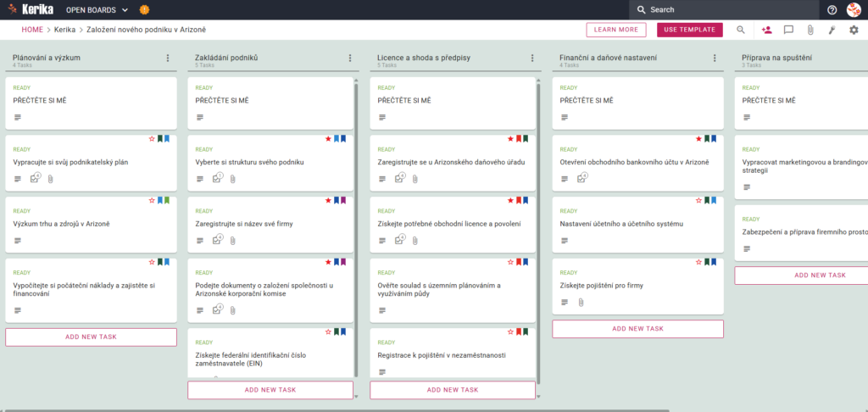This screenshot has height=412, width=868.
Task: Add new task in Zakládání podniků column
Action: (x=270, y=390)
